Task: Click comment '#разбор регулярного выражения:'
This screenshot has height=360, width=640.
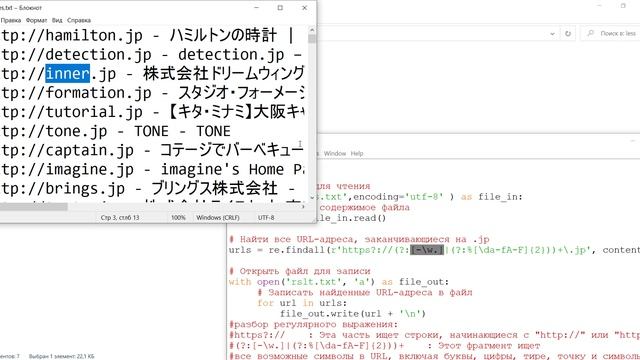Action: [x=313, y=324]
